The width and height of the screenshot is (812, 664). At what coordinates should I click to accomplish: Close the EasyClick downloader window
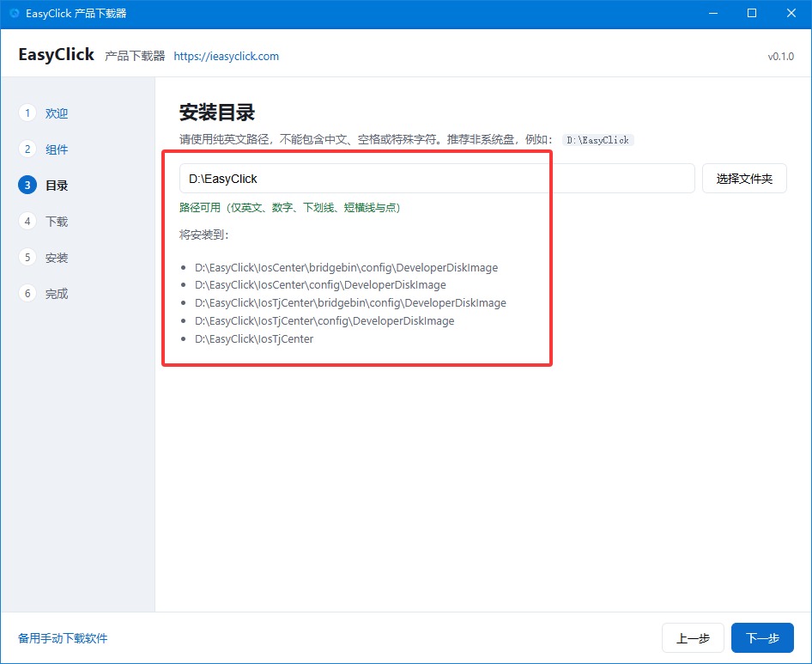point(791,14)
